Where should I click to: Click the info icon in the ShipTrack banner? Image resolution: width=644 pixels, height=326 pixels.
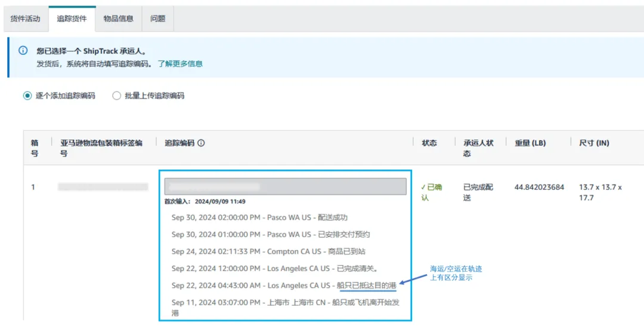tap(23, 51)
